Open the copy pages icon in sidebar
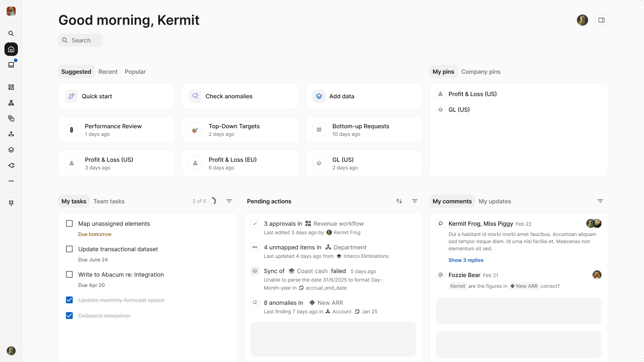This screenshot has width=644, height=362. (11, 118)
